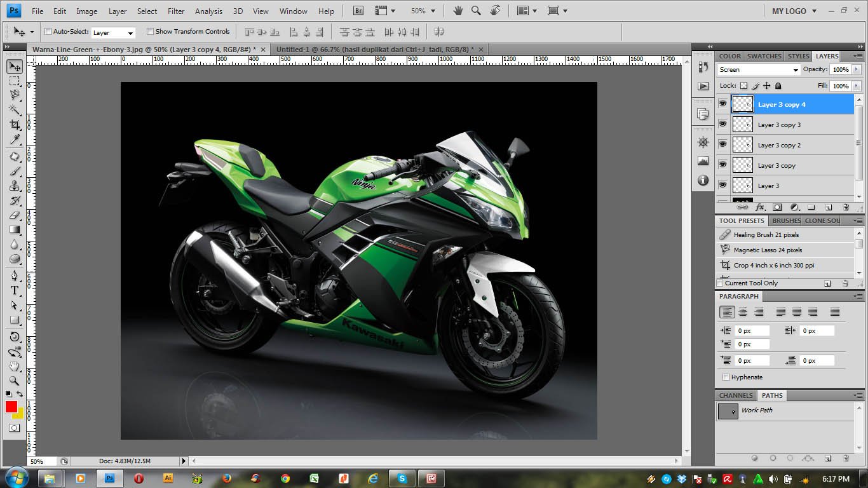
Task: Click the delete layer trash icon
Action: pyautogui.click(x=846, y=207)
